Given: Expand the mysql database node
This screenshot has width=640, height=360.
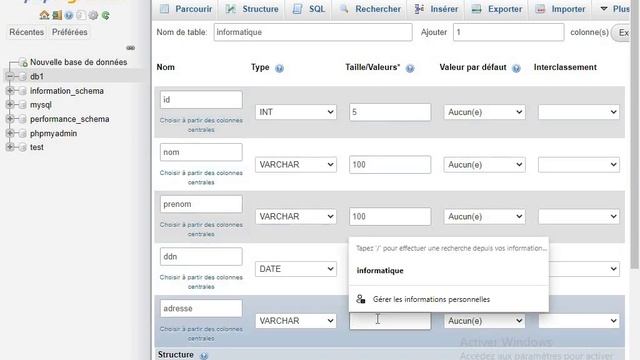Looking at the screenshot, I should point(10,105).
